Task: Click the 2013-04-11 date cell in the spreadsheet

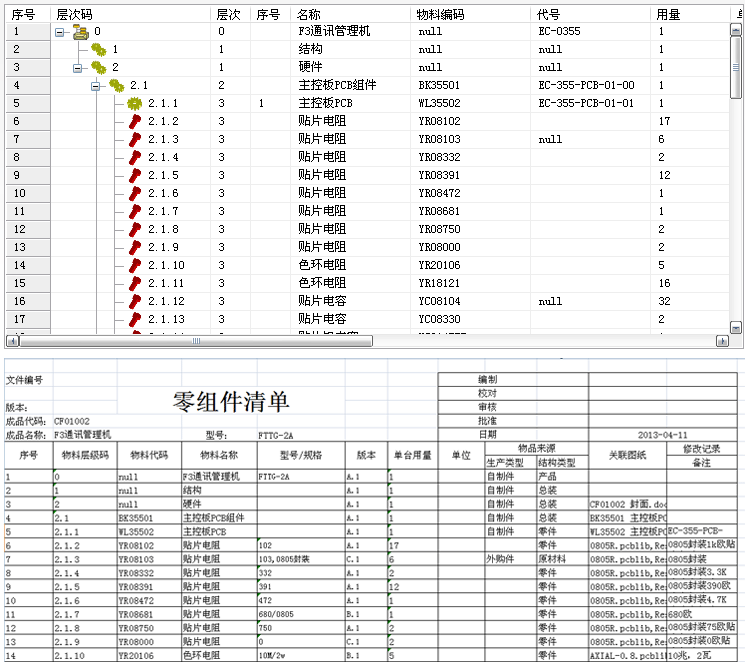Action: point(662,435)
